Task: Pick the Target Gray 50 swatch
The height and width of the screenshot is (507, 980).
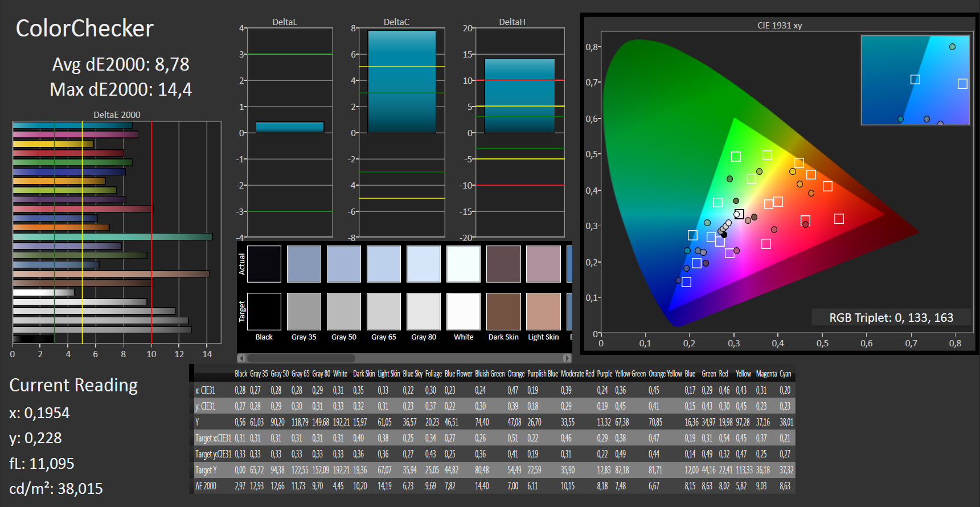Action: [x=344, y=312]
